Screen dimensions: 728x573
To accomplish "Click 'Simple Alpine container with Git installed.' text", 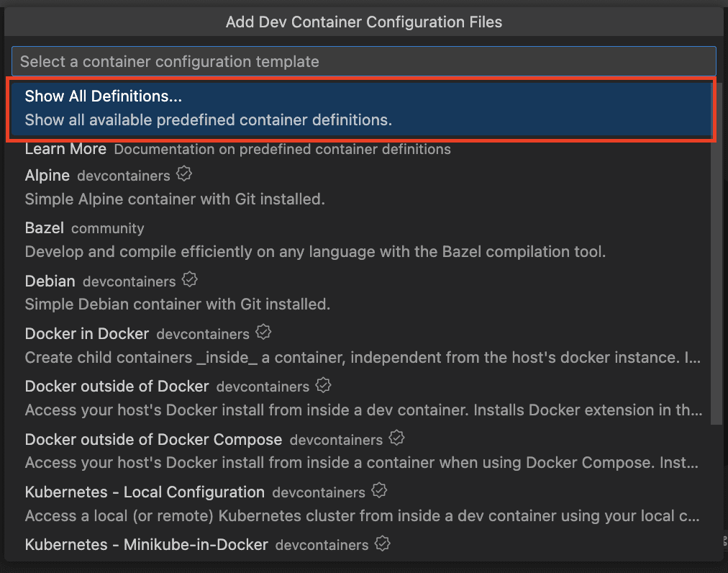I will pos(175,199).
